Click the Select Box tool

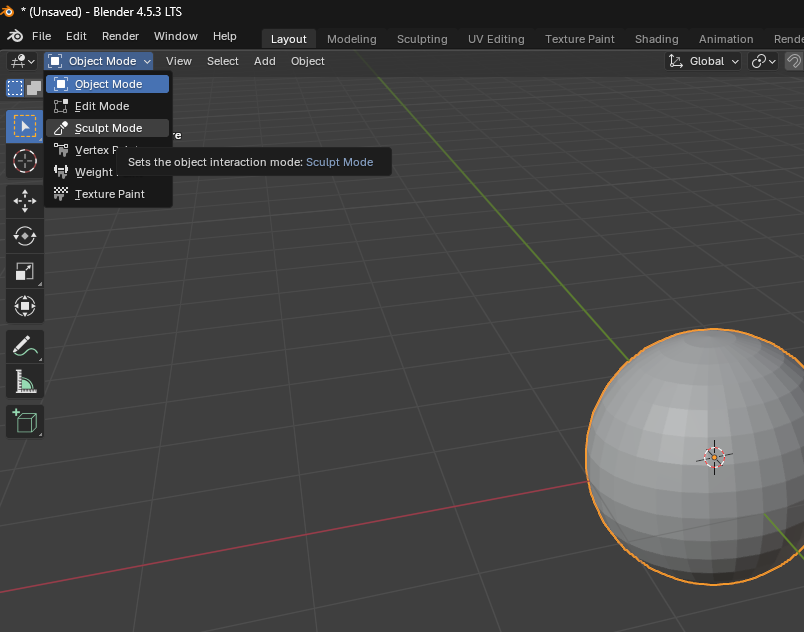24,126
